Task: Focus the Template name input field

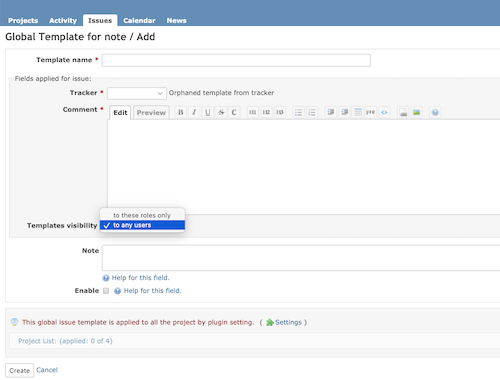Action: [x=236, y=60]
